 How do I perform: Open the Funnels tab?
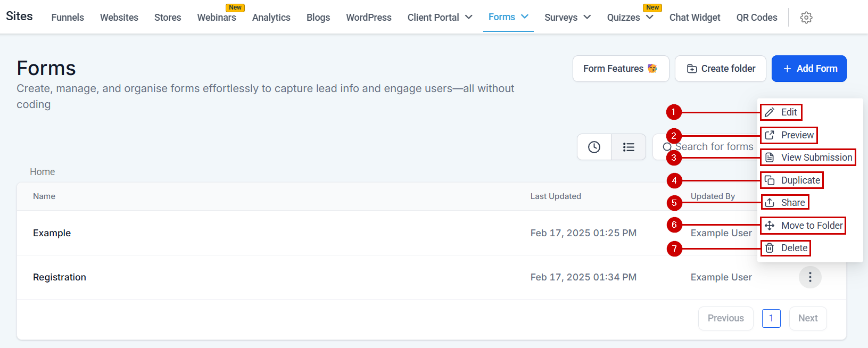point(68,18)
